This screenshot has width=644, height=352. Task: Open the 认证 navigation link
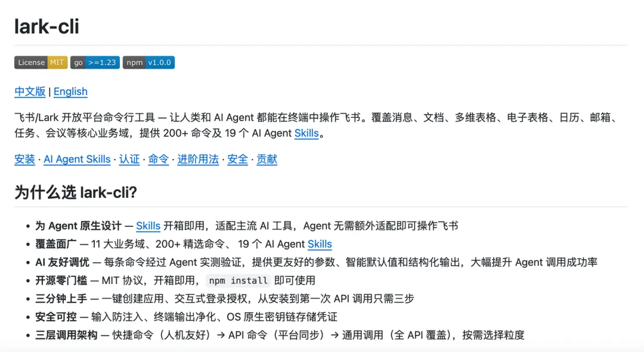tap(129, 159)
